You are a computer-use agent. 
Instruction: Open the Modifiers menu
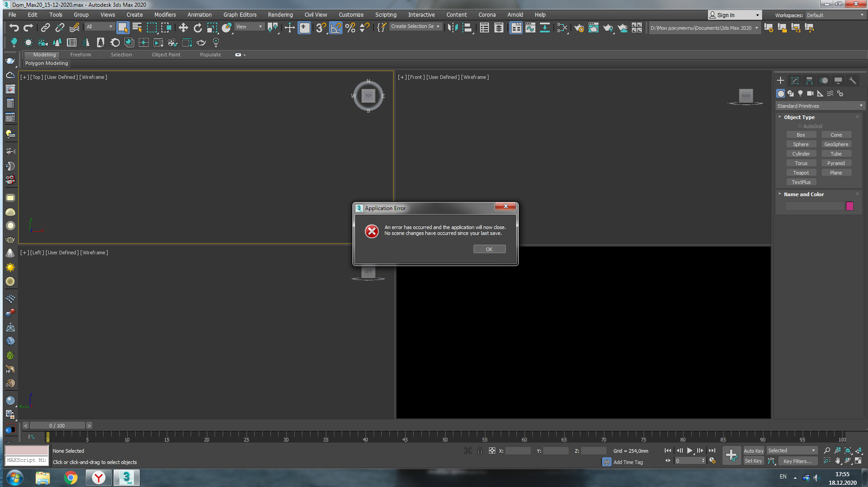(165, 14)
